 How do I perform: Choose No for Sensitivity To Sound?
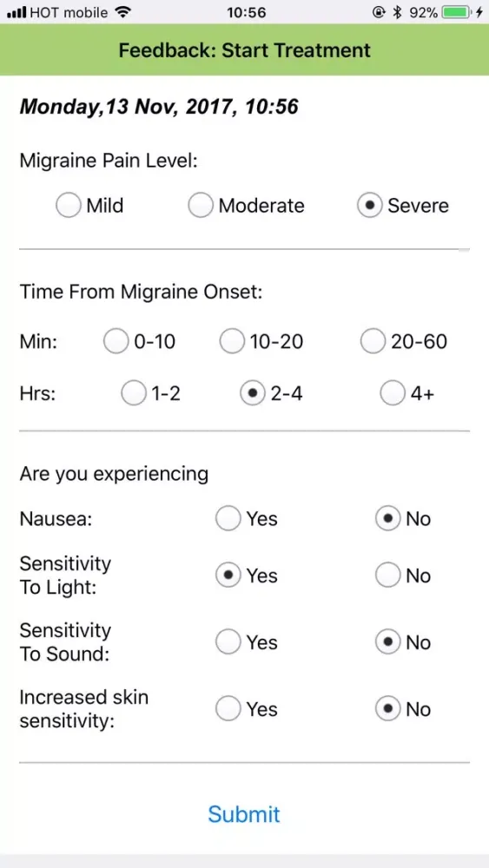pyautogui.click(x=387, y=642)
